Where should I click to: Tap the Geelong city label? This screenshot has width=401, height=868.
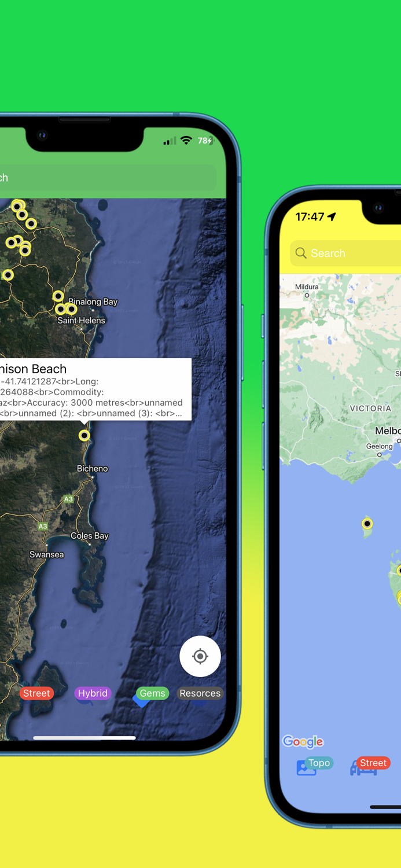[x=380, y=446]
